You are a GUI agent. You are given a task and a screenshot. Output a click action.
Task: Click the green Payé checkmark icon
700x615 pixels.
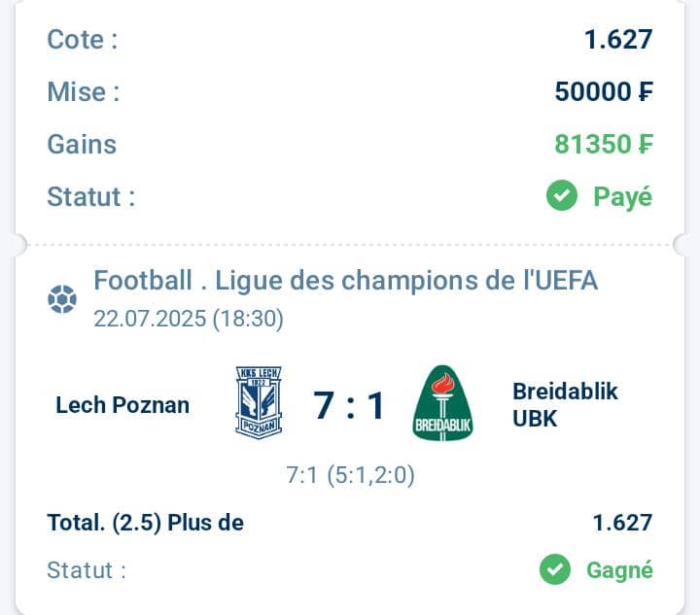tap(562, 195)
